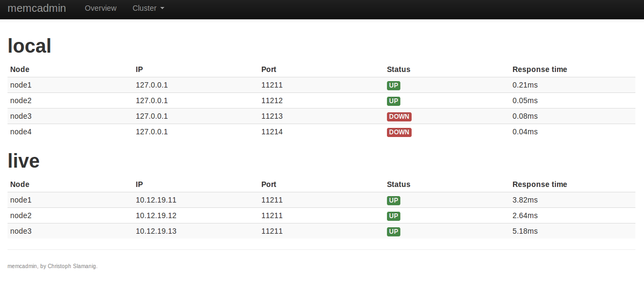Click UP status badge for local node1

[x=393, y=85]
